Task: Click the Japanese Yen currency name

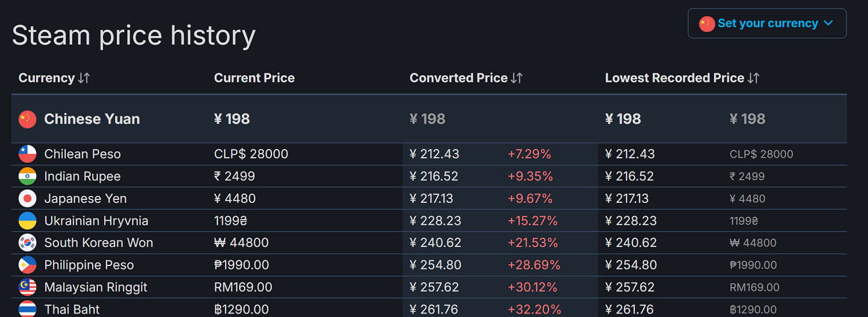Action: point(85,199)
